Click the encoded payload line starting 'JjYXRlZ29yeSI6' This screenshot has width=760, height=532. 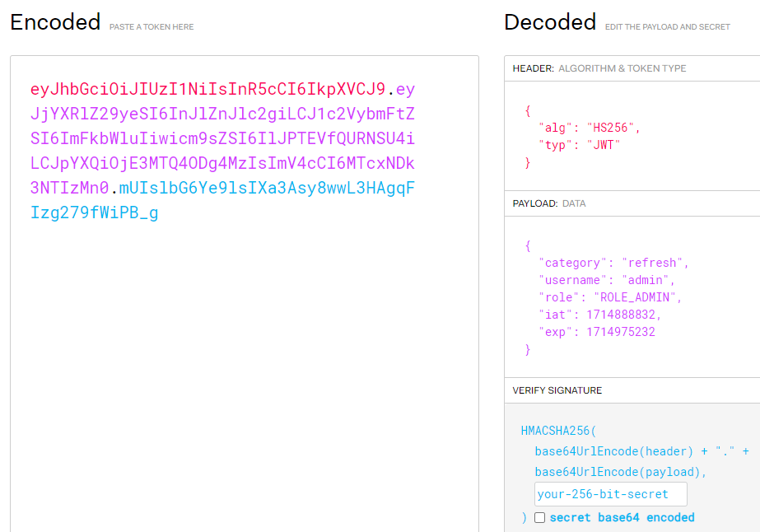point(222,114)
